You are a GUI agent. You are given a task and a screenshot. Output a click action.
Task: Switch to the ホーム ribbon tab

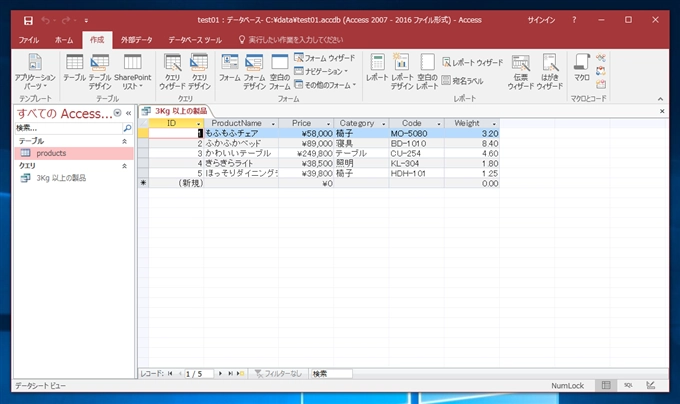63,39
